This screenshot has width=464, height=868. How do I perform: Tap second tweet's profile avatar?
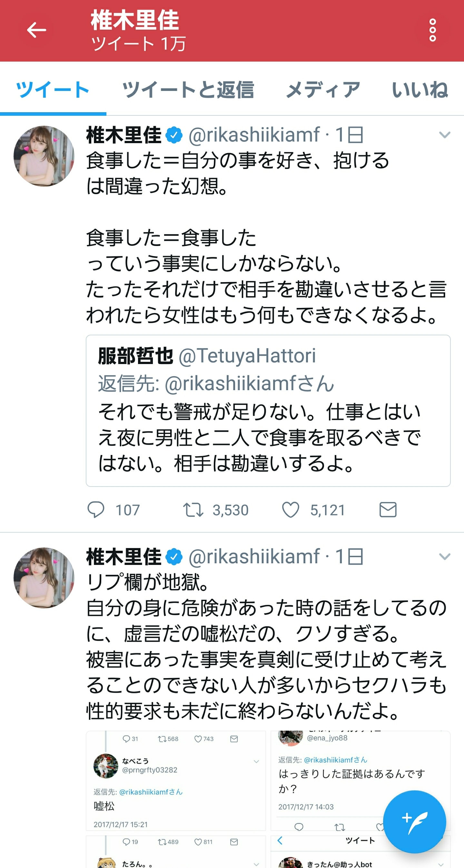click(44, 577)
